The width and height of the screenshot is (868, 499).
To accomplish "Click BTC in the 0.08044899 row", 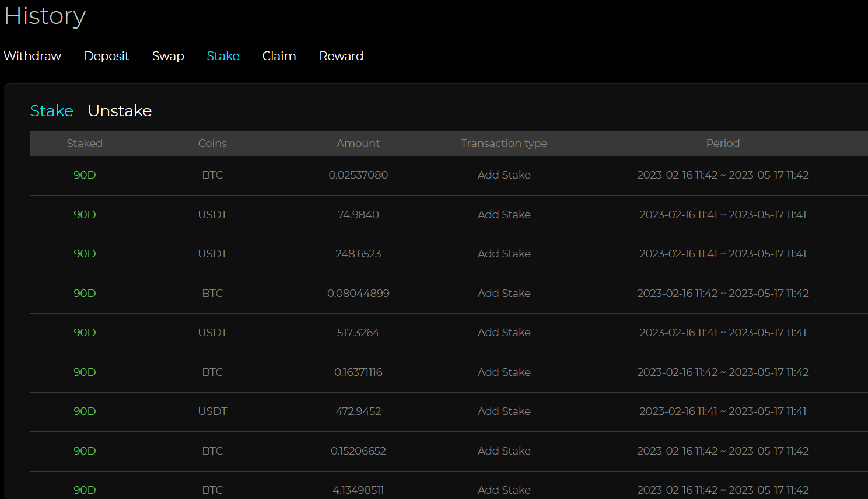I will coord(212,294).
